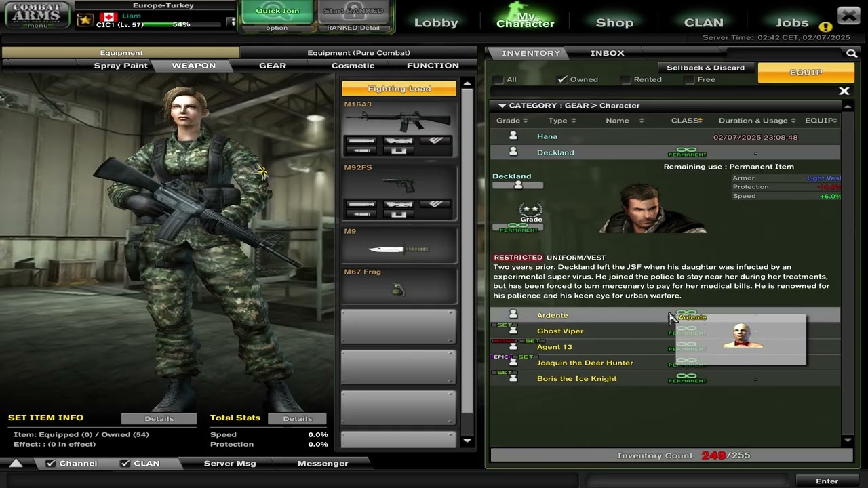Click the Quick Join button
The image size is (868, 488).
pos(277,12)
